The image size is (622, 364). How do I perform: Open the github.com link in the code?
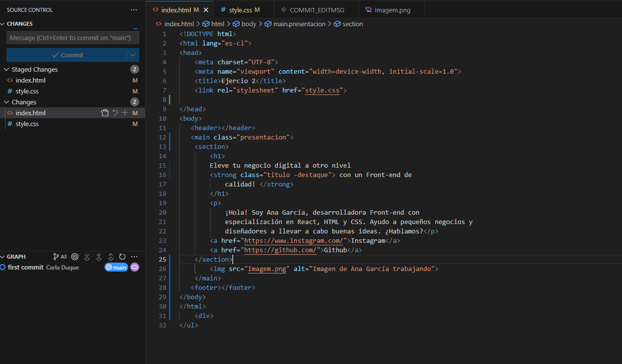tap(280, 250)
